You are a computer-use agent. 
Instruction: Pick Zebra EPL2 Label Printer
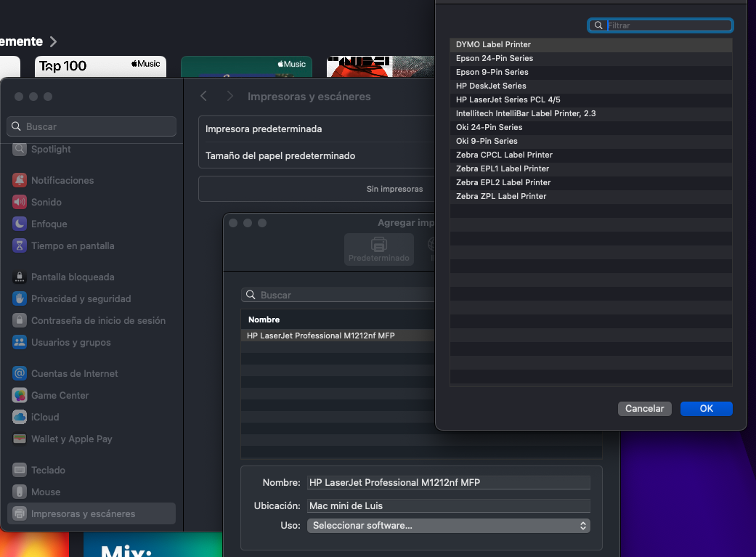590,183
